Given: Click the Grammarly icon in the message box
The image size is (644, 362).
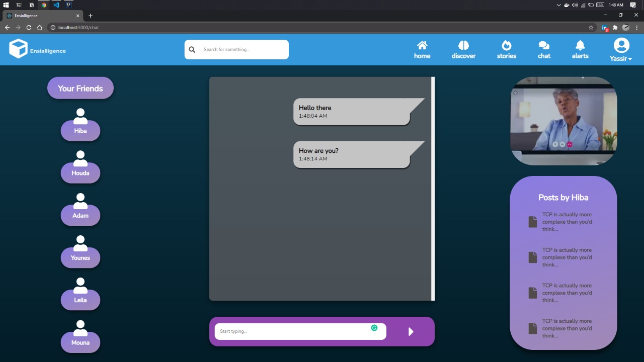Looking at the screenshot, I should (374, 327).
